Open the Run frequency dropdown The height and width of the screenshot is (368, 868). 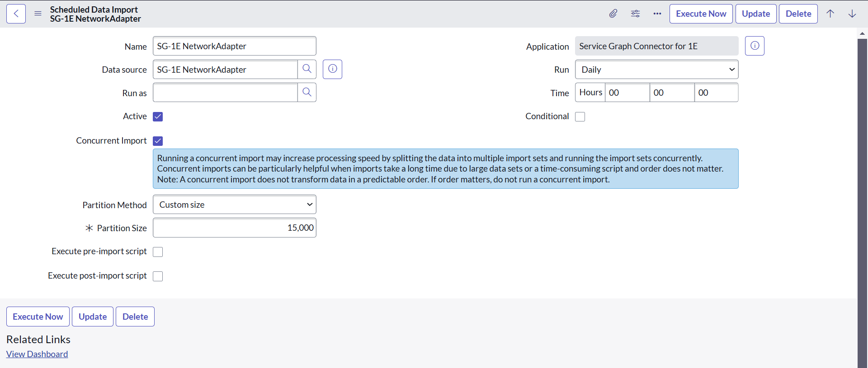pos(656,70)
